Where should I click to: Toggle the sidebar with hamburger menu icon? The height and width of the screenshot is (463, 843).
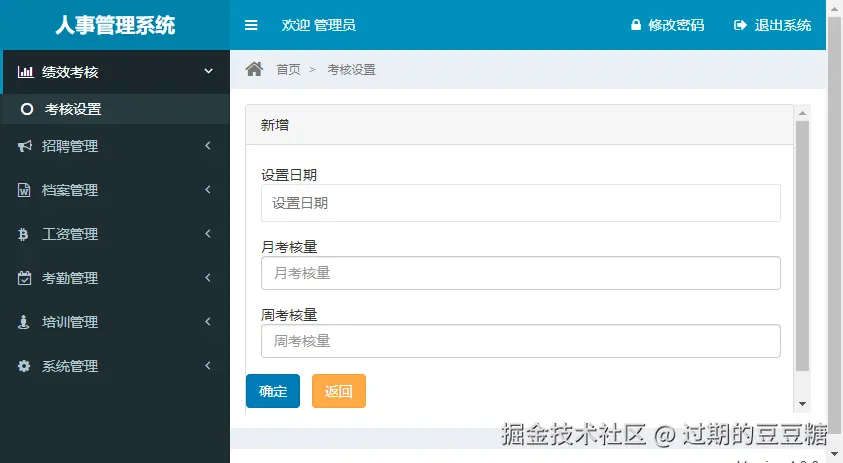tap(251, 25)
